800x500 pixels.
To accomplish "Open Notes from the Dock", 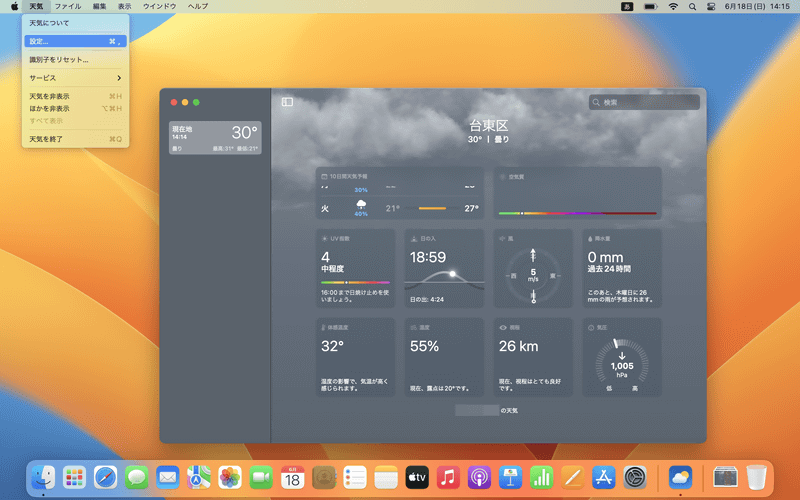I will click(x=386, y=478).
